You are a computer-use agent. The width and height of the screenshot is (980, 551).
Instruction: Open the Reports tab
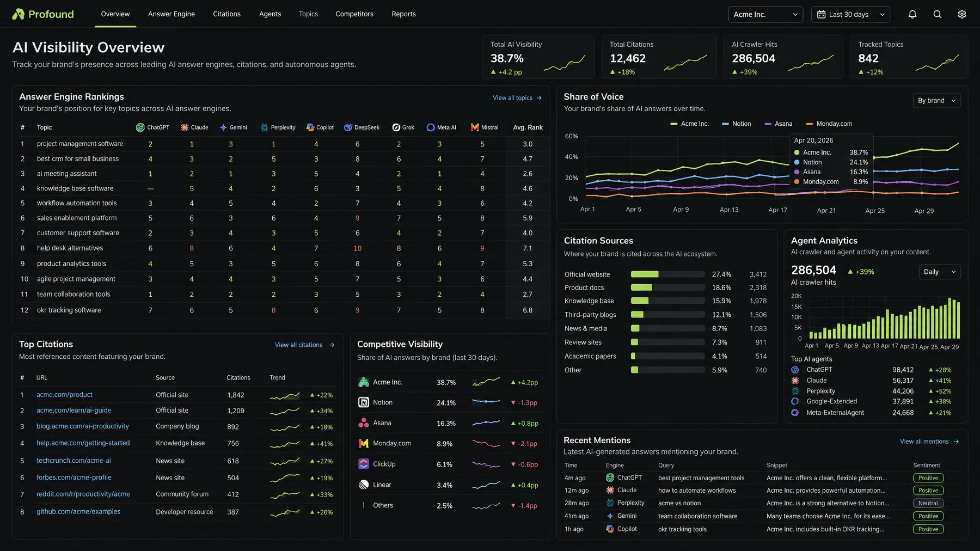(x=403, y=14)
